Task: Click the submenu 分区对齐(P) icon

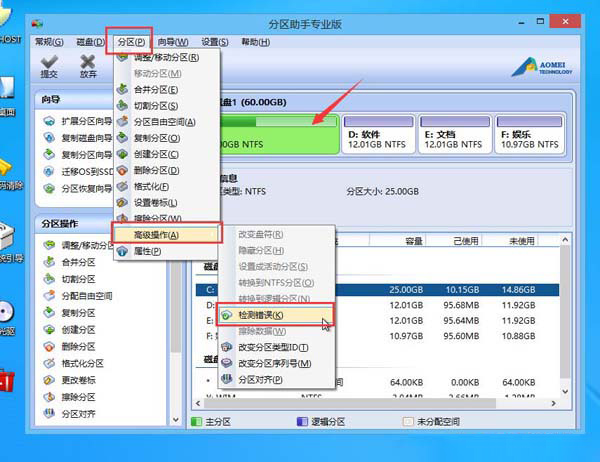Action: click(x=227, y=379)
